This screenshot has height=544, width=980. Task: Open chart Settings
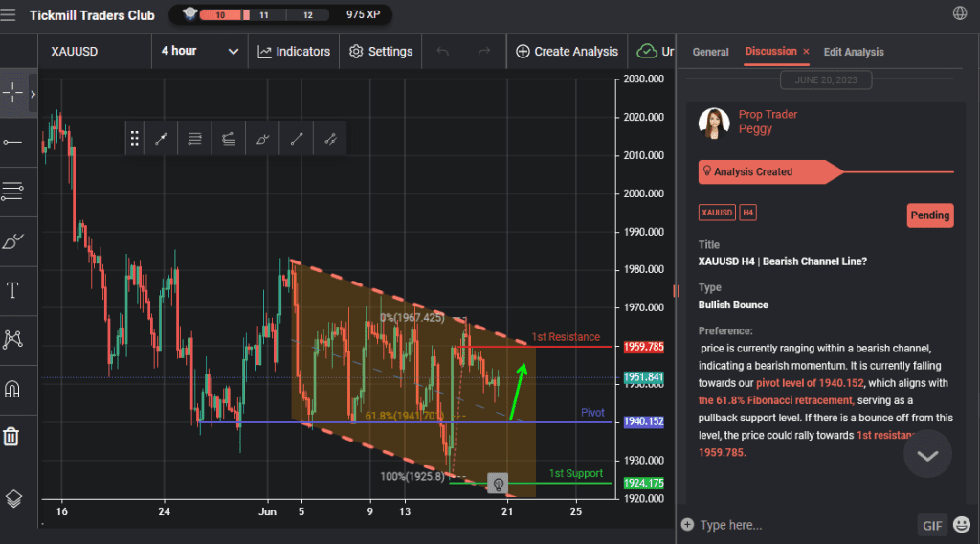381,52
